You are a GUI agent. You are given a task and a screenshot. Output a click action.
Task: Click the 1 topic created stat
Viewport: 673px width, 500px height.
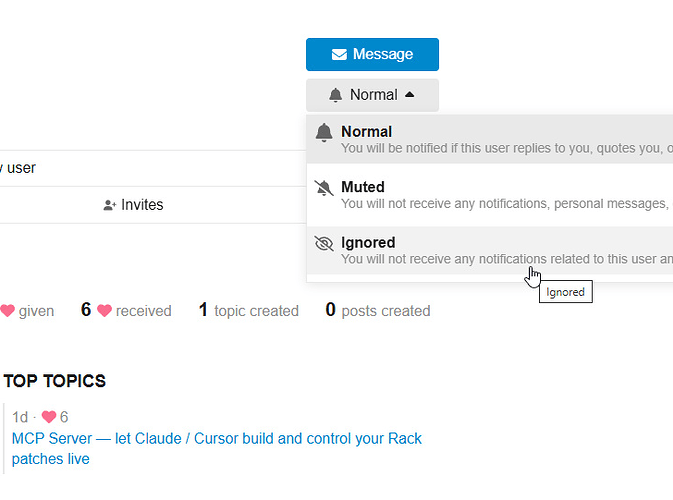[248, 311]
